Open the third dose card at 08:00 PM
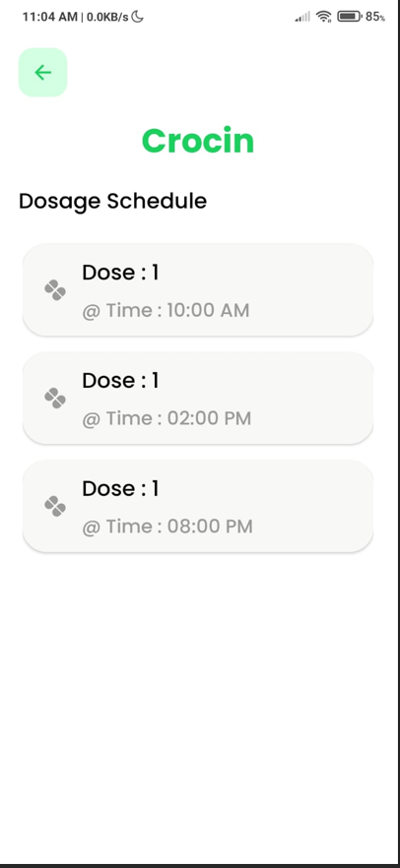The width and height of the screenshot is (400, 868). (x=198, y=506)
